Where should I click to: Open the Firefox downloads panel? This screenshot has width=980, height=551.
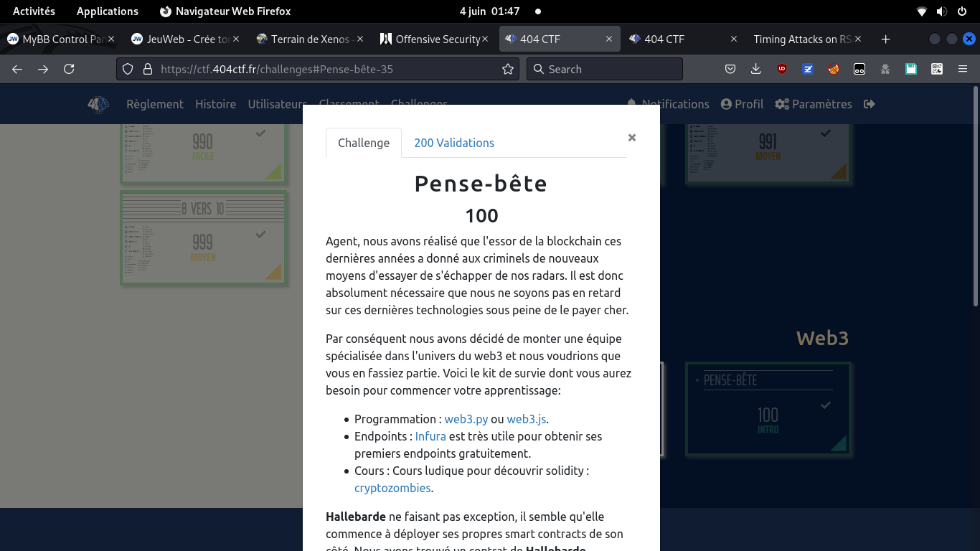coord(756,69)
